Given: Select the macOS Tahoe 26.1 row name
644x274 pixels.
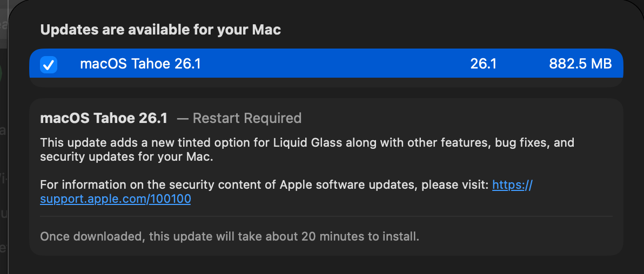Looking at the screenshot, I should [140, 64].
